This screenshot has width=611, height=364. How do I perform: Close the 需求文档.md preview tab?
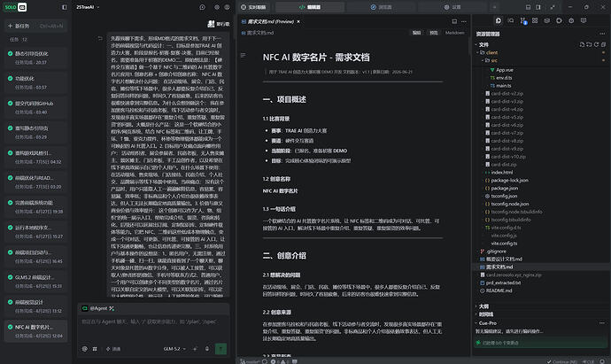coord(298,21)
